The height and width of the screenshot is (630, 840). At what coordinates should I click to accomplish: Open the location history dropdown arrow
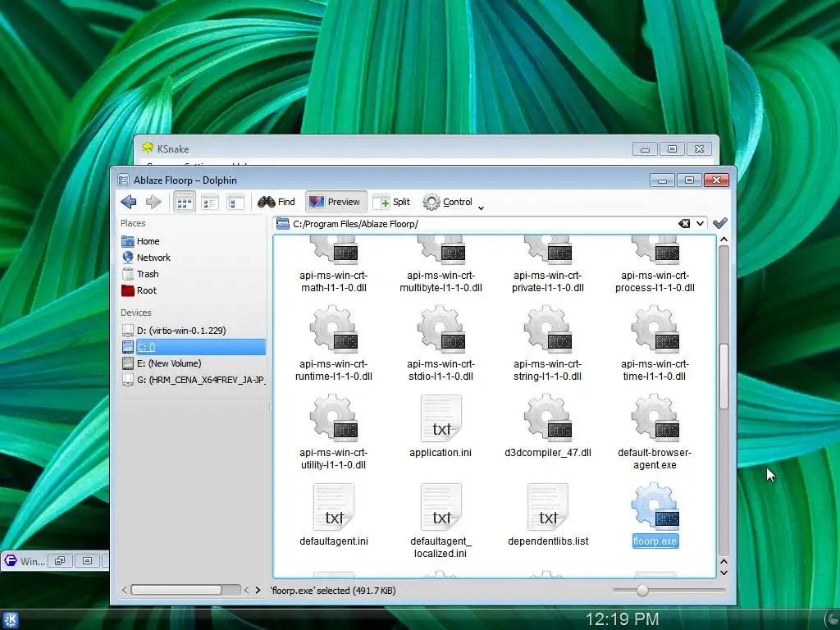[701, 223]
